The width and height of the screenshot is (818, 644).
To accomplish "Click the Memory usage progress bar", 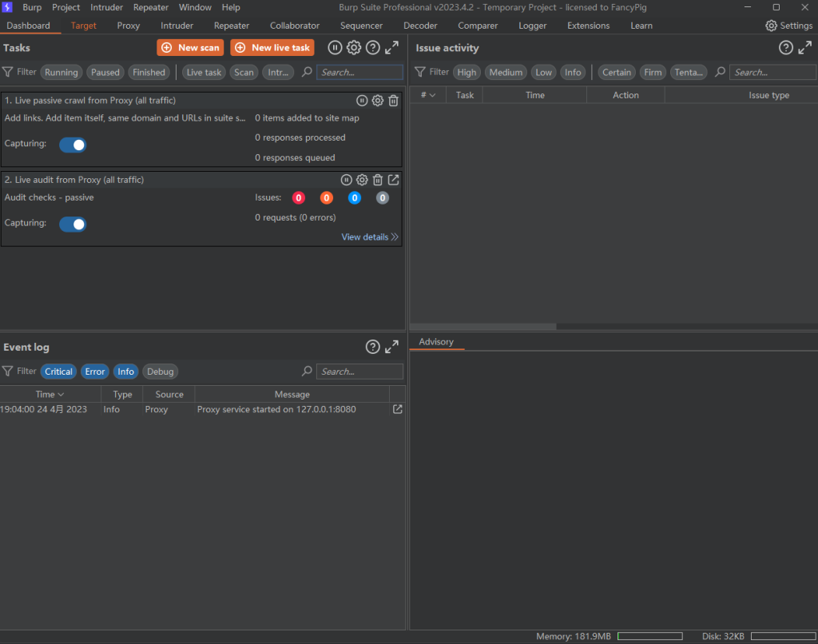I will point(649,636).
